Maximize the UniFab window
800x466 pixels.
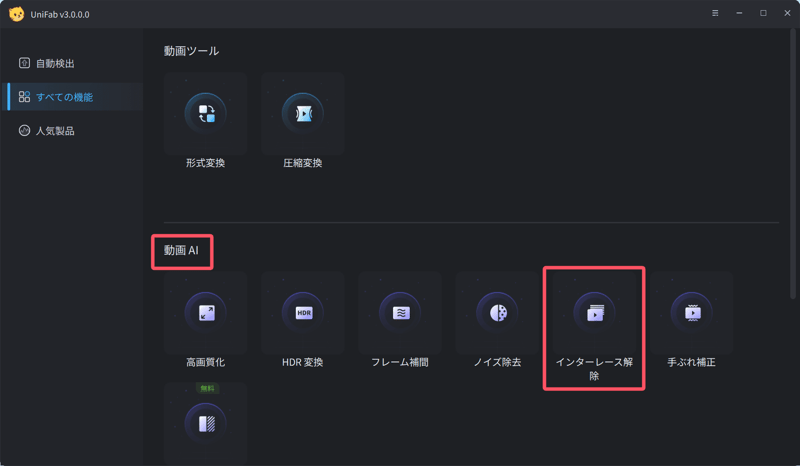pyautogui.click(x=763, y=13)
